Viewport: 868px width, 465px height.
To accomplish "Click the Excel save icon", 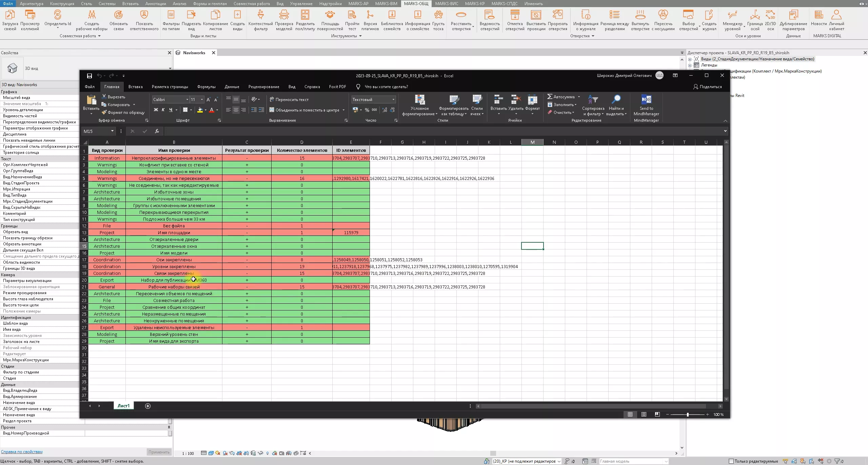I will (x=89, y=76).
